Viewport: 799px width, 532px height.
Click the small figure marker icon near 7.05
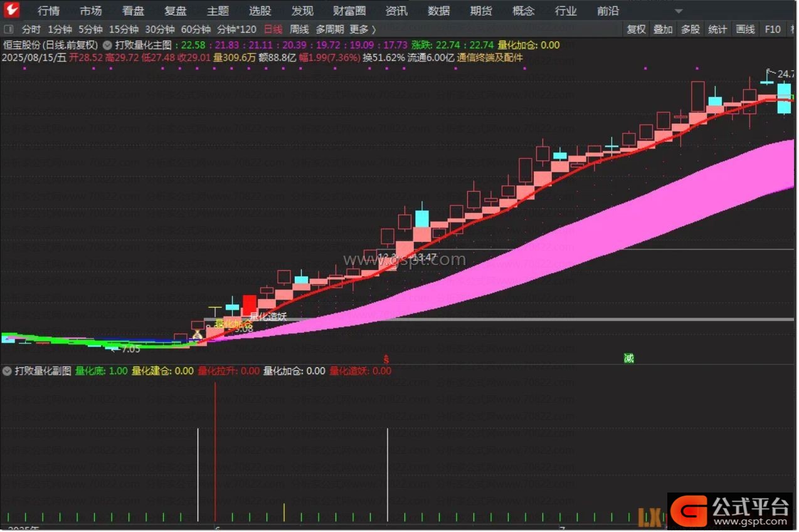click(198, 336)
